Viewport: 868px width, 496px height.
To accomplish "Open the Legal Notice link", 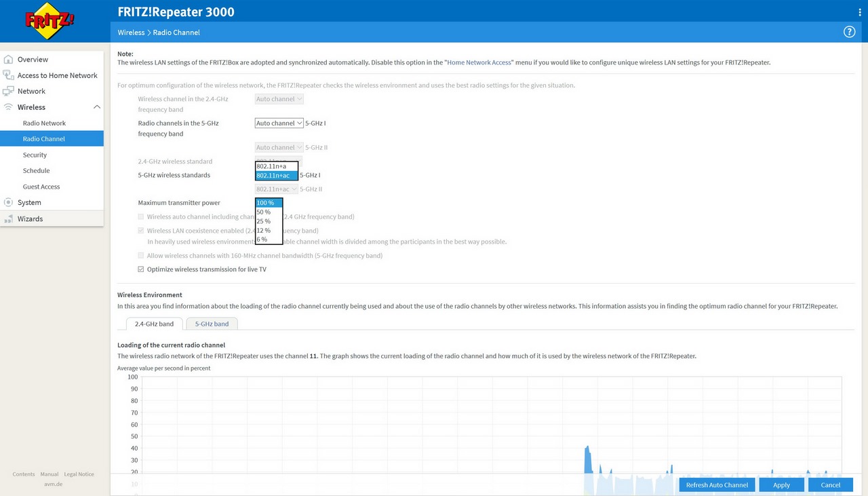I will click(79, 474).
